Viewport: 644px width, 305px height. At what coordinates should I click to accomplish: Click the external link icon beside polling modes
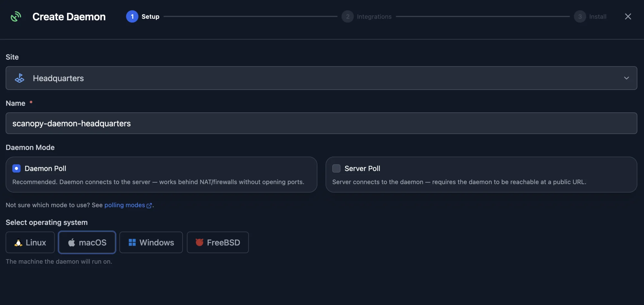149,205
